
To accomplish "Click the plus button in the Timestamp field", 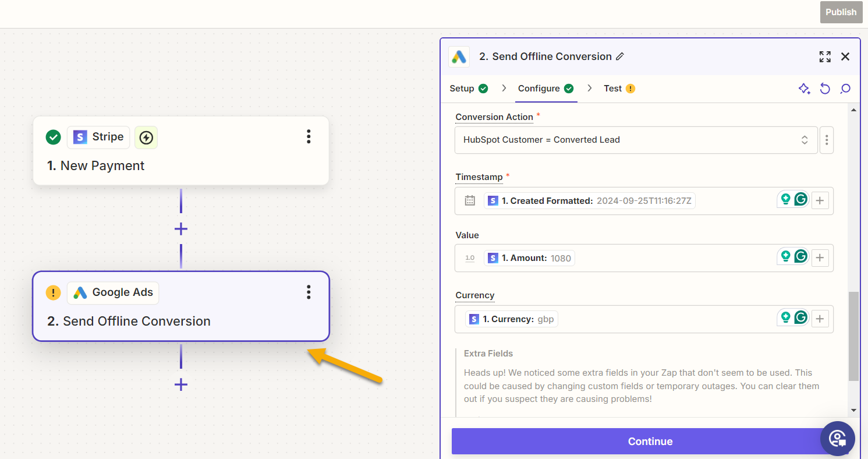I will [x=820, y=201].
